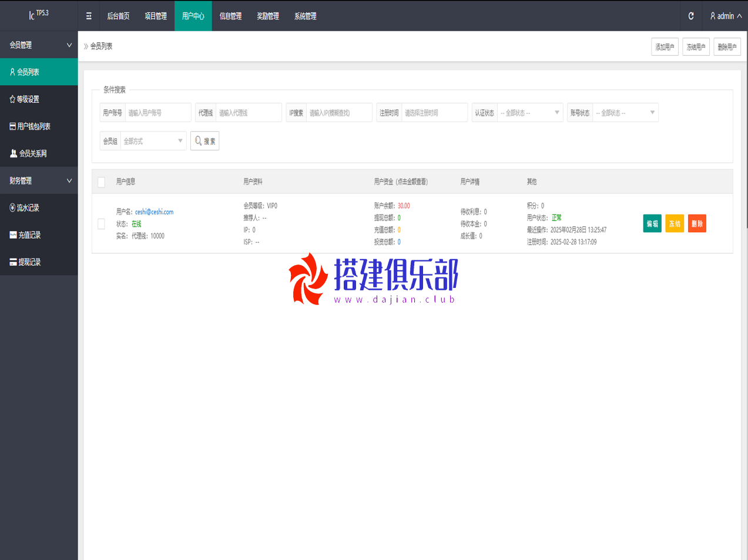Screen dimensions: 748x560
Task: Open 等级设置 star icon item
Action: tap(39, 99)
